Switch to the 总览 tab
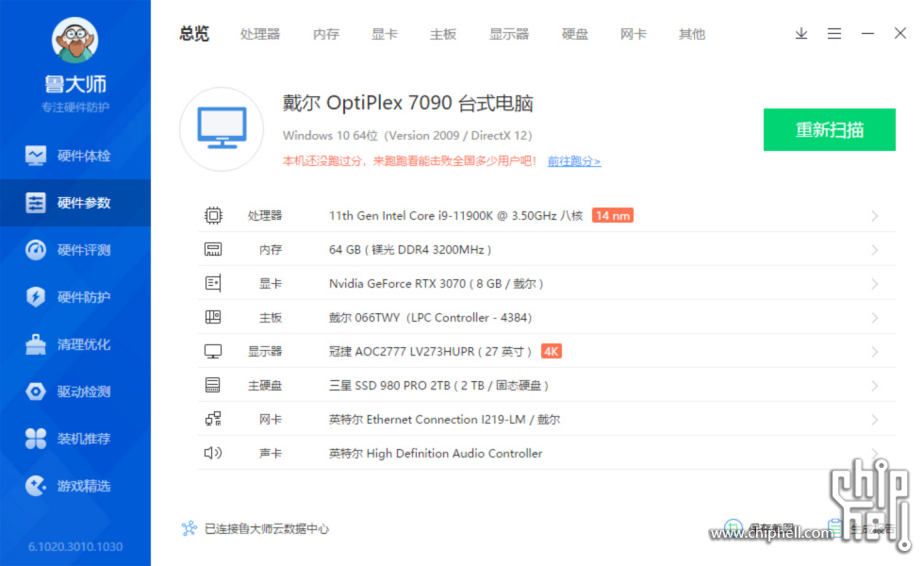The height and width of the screenshot is (566, 924). 194,34
